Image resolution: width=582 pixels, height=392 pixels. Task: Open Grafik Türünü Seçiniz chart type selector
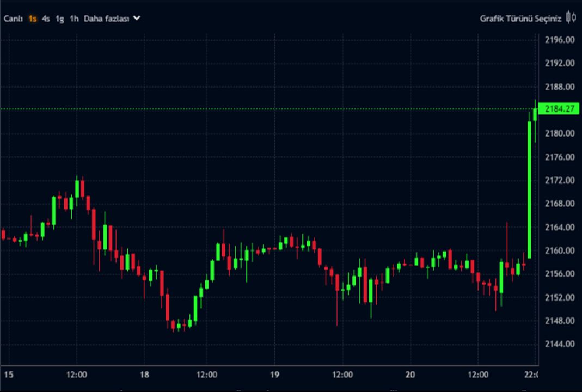click(520, 19)
